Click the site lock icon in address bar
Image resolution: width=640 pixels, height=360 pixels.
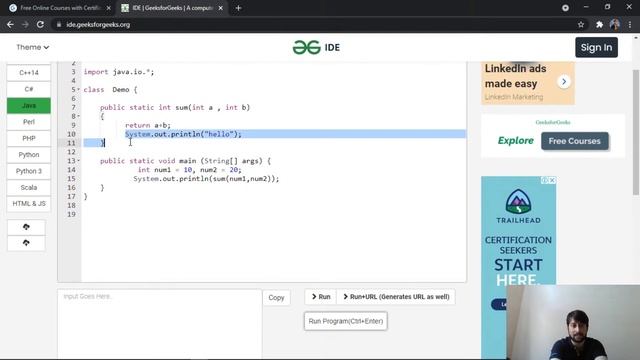[59, 24]
